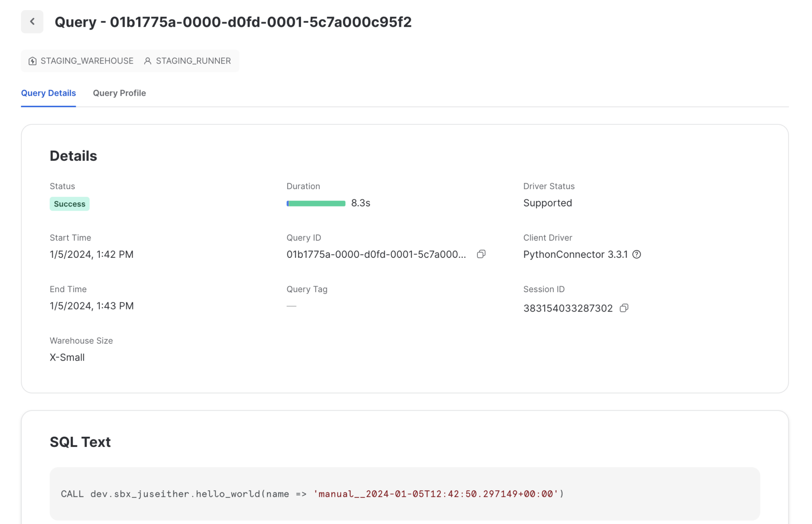Click the Details section heading
Image resolution: width=812 pixels, height=524 pixels.
coord(74,156)
